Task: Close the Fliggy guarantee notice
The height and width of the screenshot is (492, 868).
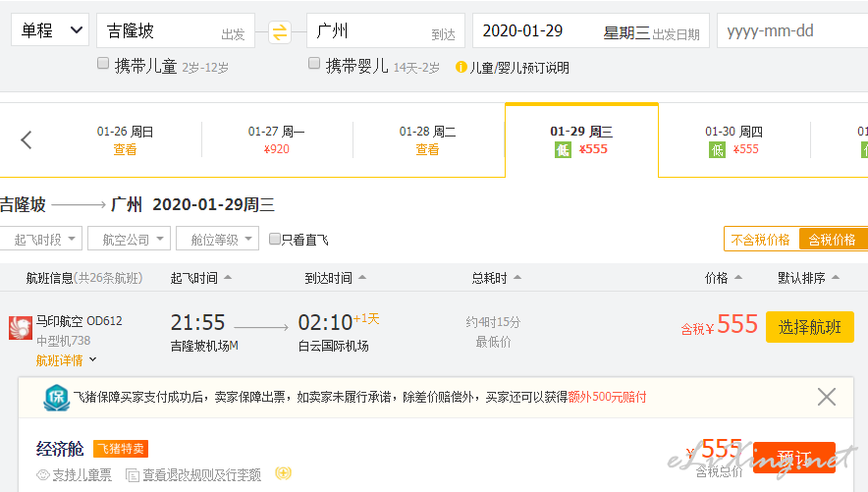Action: (827, 397)
